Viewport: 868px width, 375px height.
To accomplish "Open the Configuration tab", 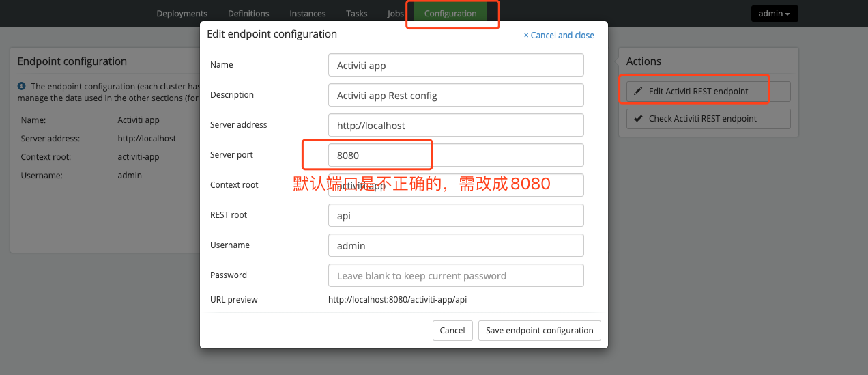I will point(450,13).
